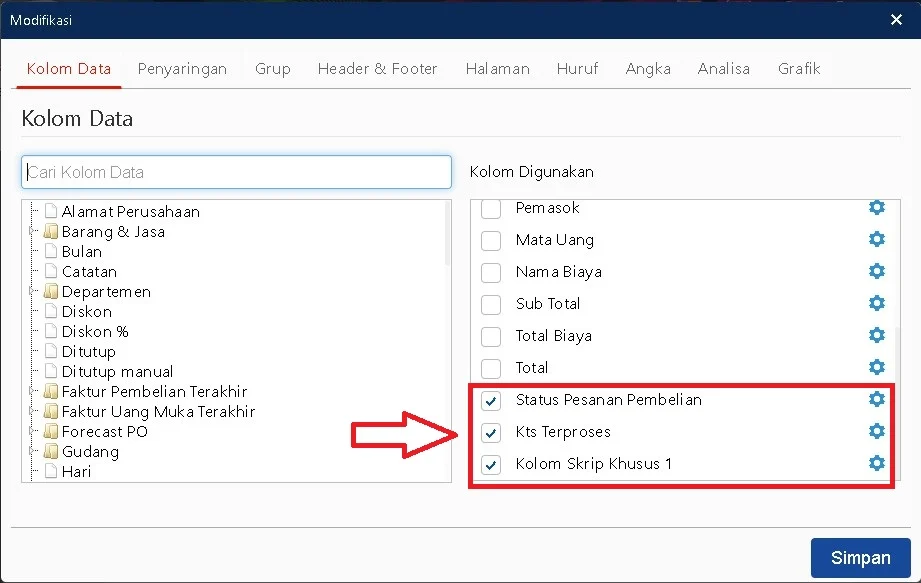Screen dimensions: 921x583
Task: Uncheck the Kts Terproses checkbox
Action: (491, 433)
